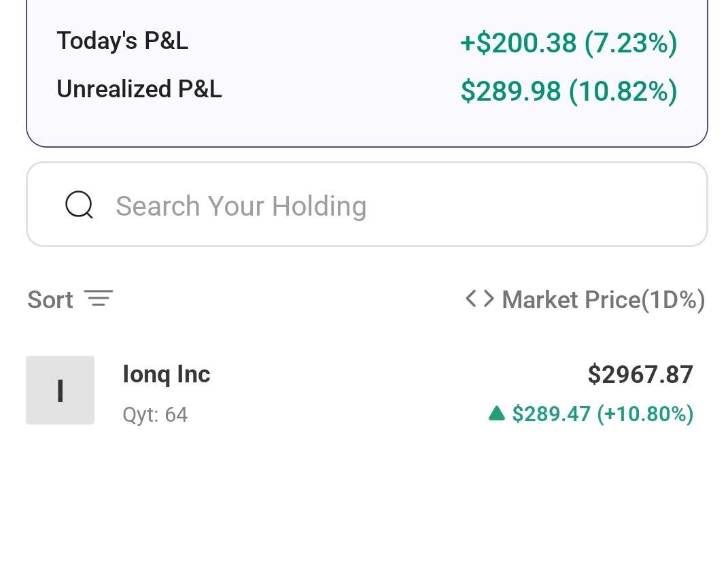The image size is (728, 564).
Task: Click the right chevron beside Market Price
Action: [489, 298]
